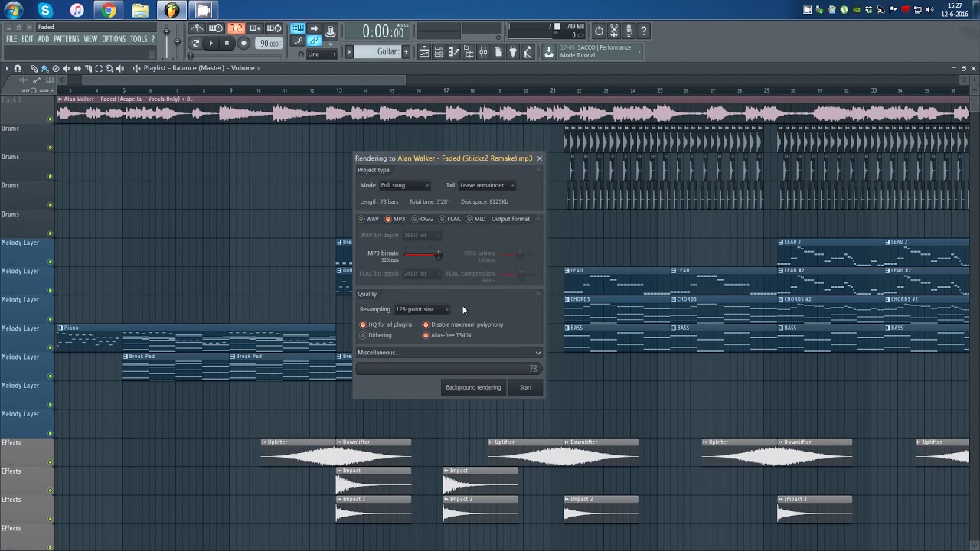
Task: Toggle the 3.2 recording countdown
Action: (x=237, y=28)
